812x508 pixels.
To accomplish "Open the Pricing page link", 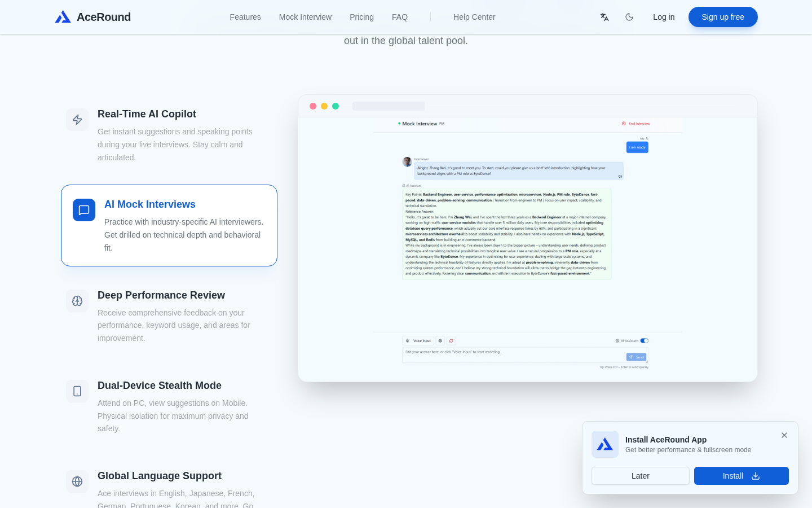I will tap(361, 17).
